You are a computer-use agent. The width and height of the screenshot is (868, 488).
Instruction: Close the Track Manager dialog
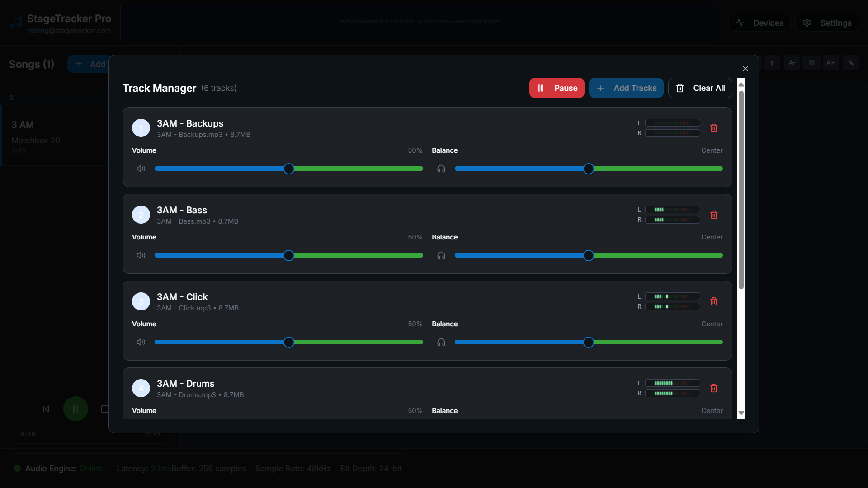pos(745,69)
